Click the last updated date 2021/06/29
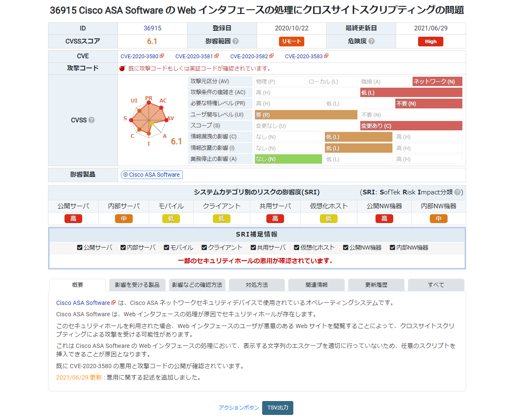515x420 pixels. (x=431, y=28)
